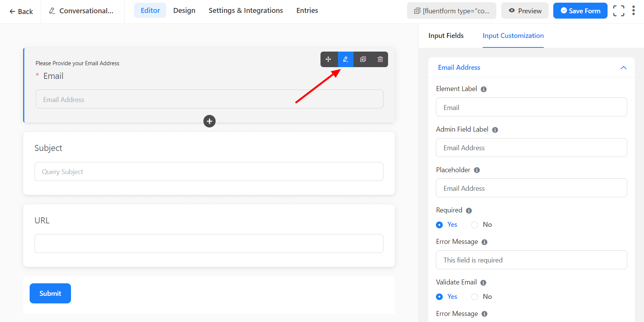Select Yes for Required option
The height and width of the screenshot is (322, 644).
coord(439,225)
